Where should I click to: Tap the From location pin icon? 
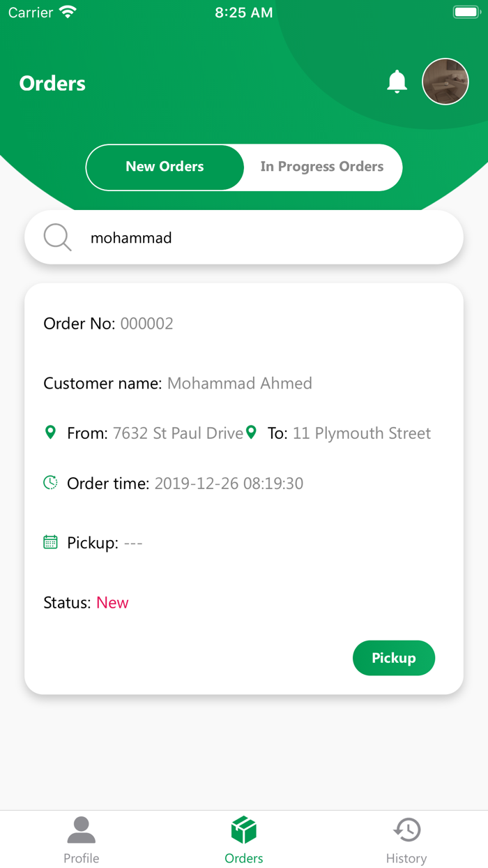[50, 433]
